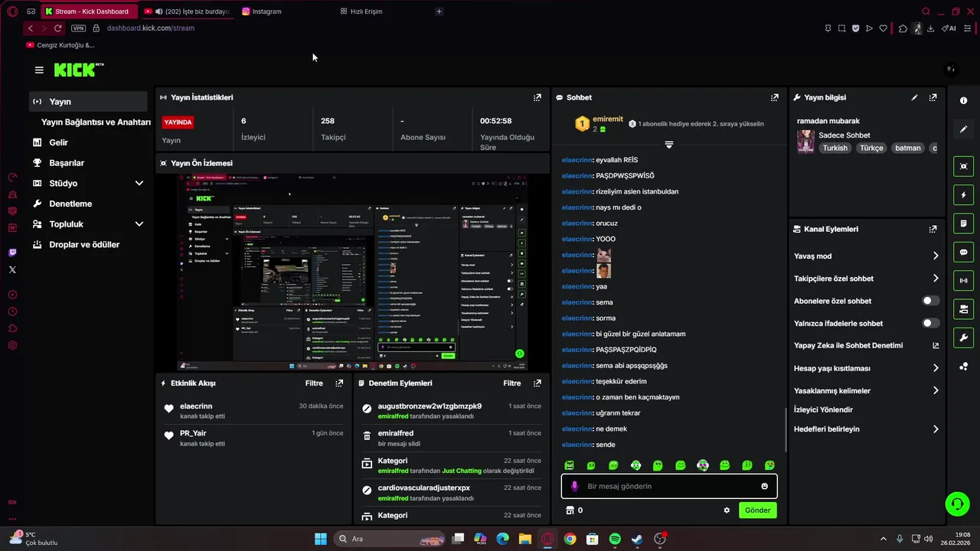Click the green Gönder send button
Screen dimensions: 980x551
click(x=757, y=510)
